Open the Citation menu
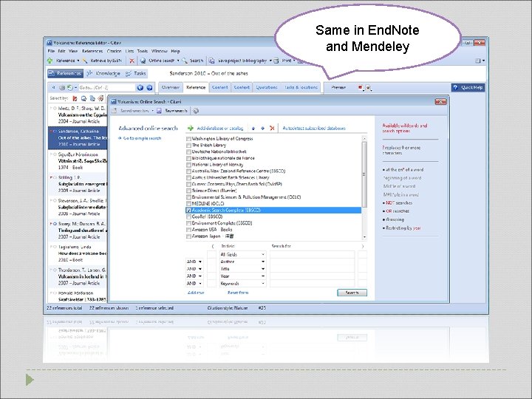The width and height of the screenshot is (532, 399). 114,51
